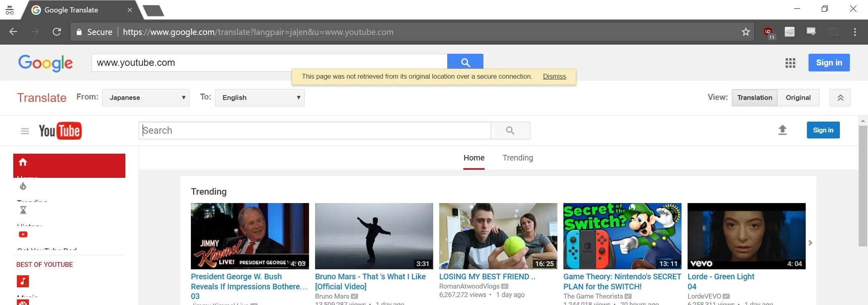Open the Google apps grid
This screenshot has height=305, width=868.
(790, 63)
